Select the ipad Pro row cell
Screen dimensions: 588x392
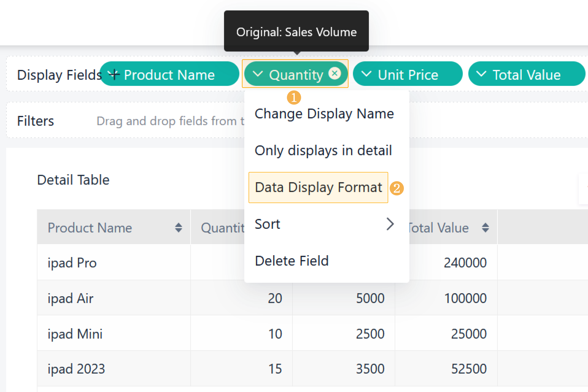point(72,263)
